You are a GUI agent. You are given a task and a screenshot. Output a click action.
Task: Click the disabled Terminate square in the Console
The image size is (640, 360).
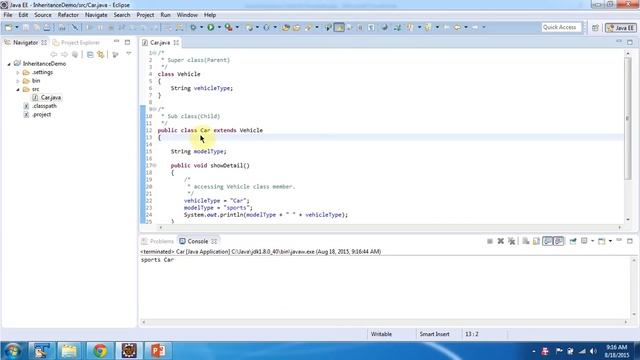tap(490, 241)
